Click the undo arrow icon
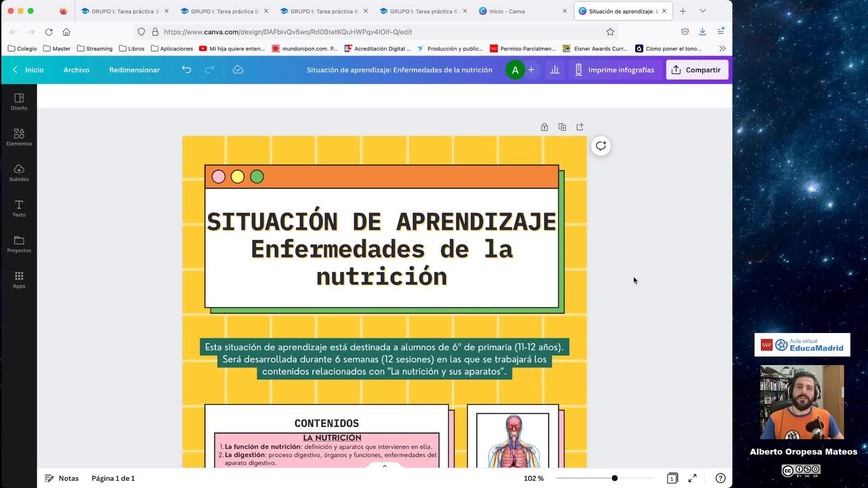This screenshot has height=488, width=868. (x=186, y=70)
